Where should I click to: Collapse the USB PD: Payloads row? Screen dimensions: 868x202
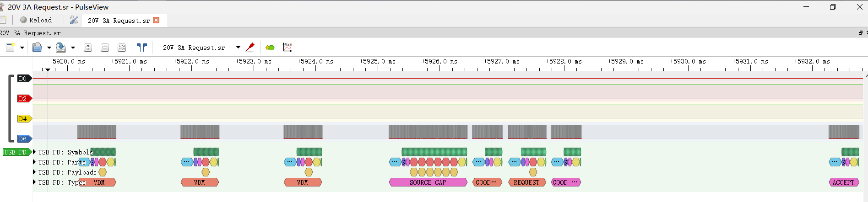[x=34, y=172]
